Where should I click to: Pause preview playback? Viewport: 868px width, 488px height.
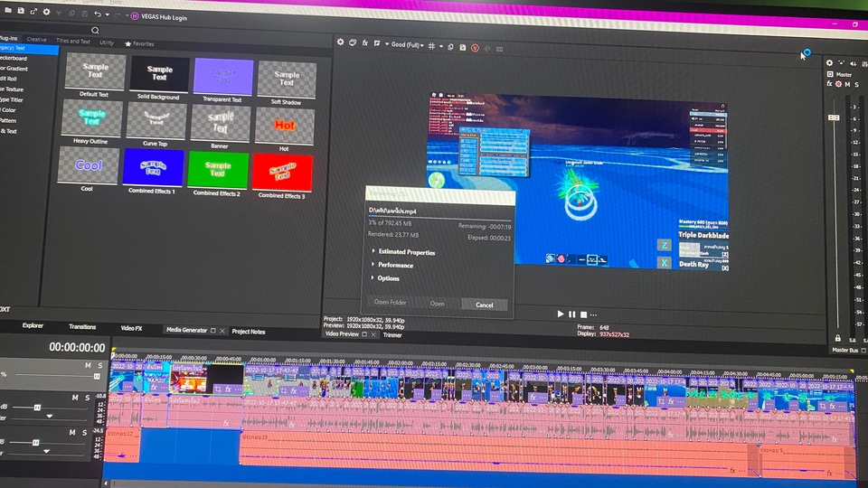571,314
